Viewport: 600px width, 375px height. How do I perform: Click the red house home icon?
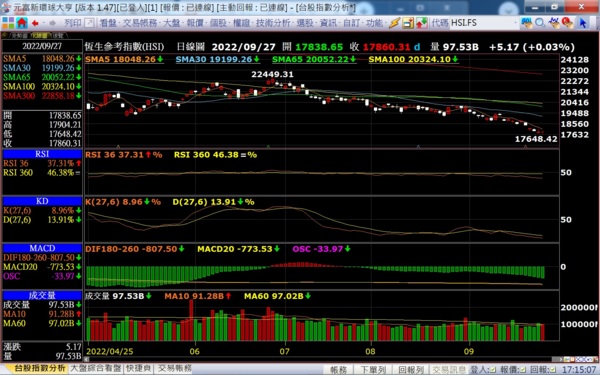(22, 23)
